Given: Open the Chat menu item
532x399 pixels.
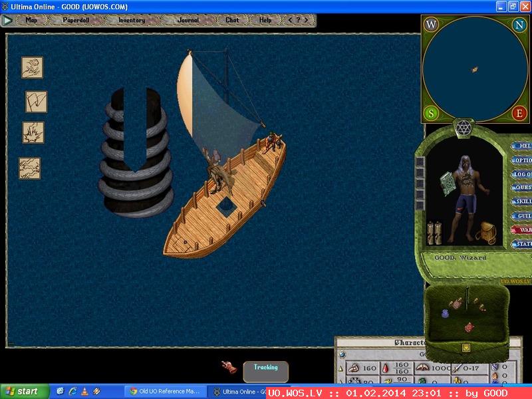Looking at the screenshot, I should [232, 20].
